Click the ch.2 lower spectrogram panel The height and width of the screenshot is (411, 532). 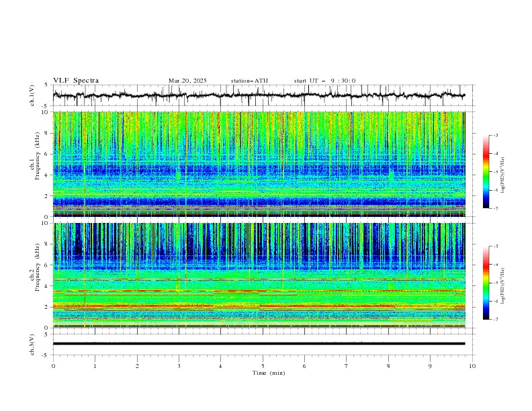coord(259,275)
